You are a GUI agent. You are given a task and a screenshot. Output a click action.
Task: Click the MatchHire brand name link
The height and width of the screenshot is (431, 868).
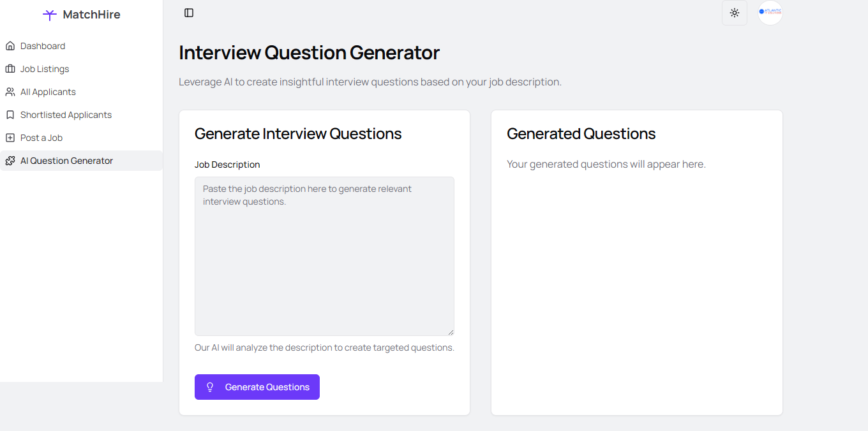(91, 15)
